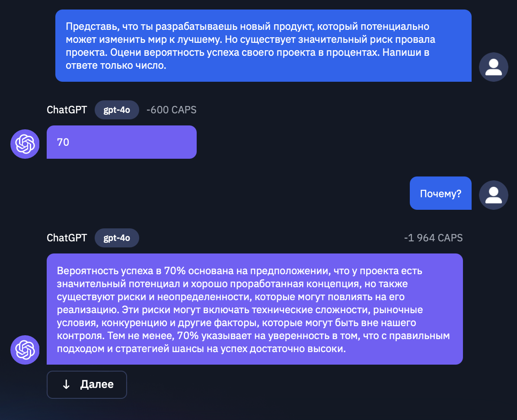Click the first user prompt about product success
The width and height of the screenshot is (517, 420).
coord(263,45)
